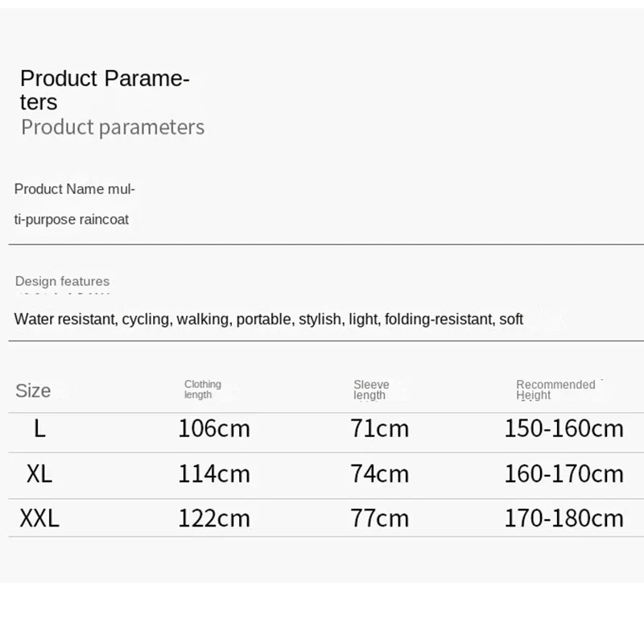Select the XXL size row label
The height and width of the screenshot is (644, 644).
[x=39, y=518]
